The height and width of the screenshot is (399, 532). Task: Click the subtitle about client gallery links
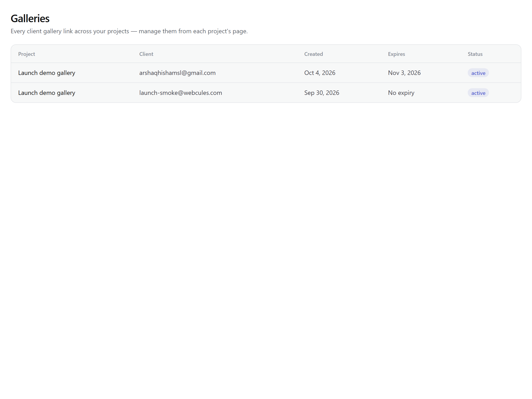click(129, 31)
